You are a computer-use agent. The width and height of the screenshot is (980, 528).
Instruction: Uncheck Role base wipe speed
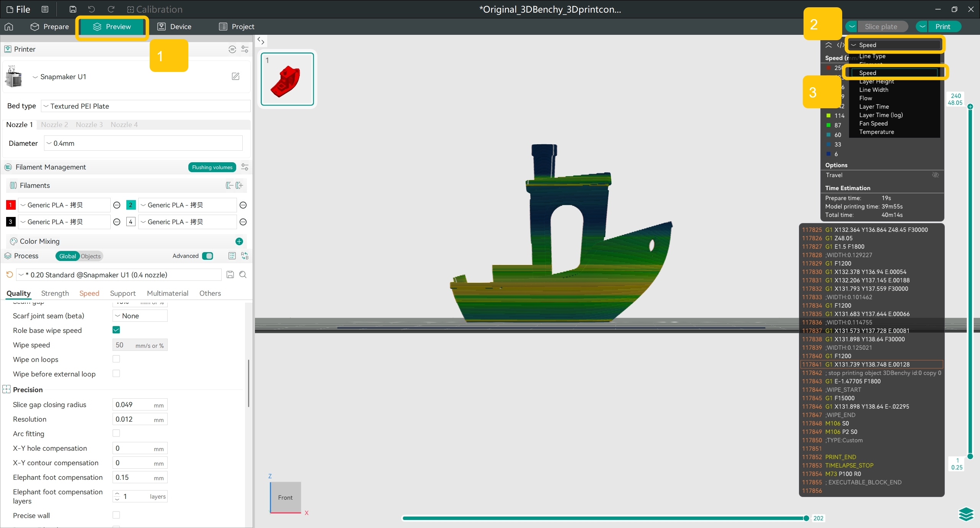(x=116, y=330)
